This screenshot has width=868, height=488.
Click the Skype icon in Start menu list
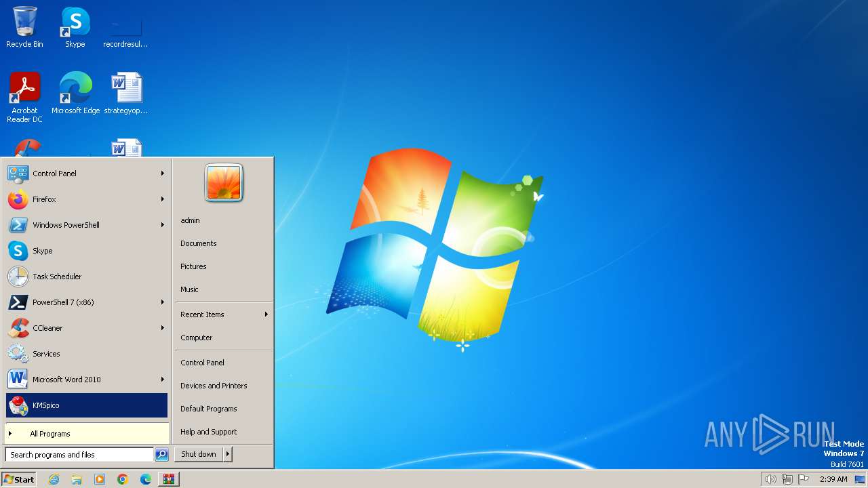pyautogui.click(x=18, y=251)
